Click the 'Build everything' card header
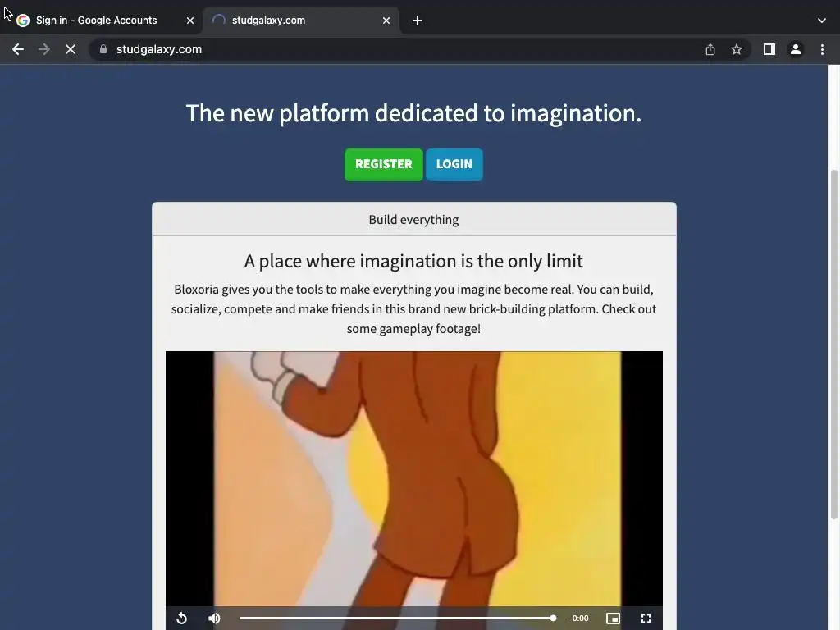840x630 pixels. click(x=414, y=220)
